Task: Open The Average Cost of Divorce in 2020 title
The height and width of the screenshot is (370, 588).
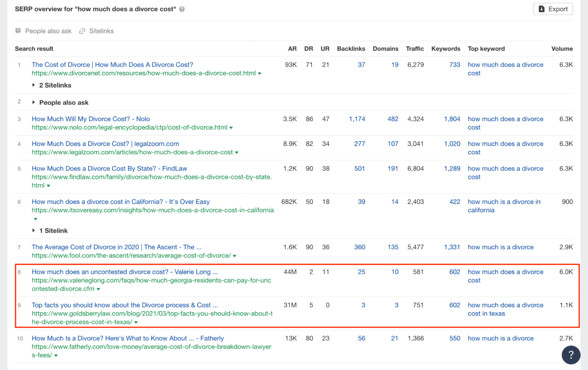Action: click(x=117, y=247)
